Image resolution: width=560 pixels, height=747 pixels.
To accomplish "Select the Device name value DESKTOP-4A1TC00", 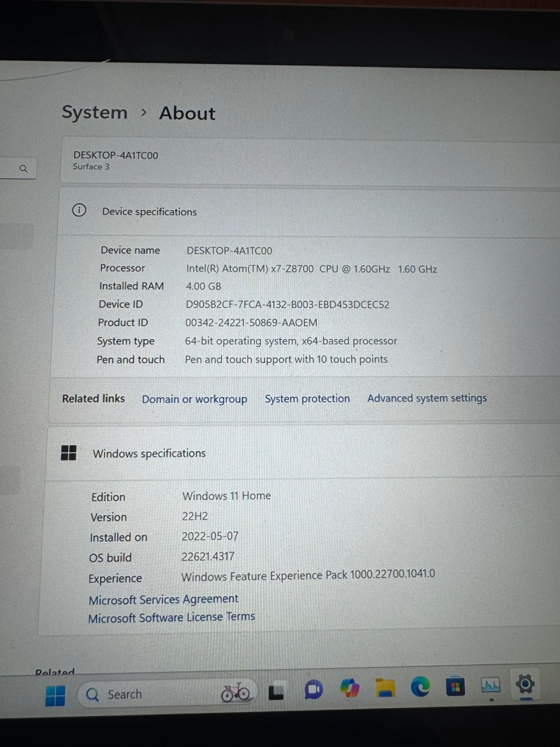I will (x=229, y=251).
